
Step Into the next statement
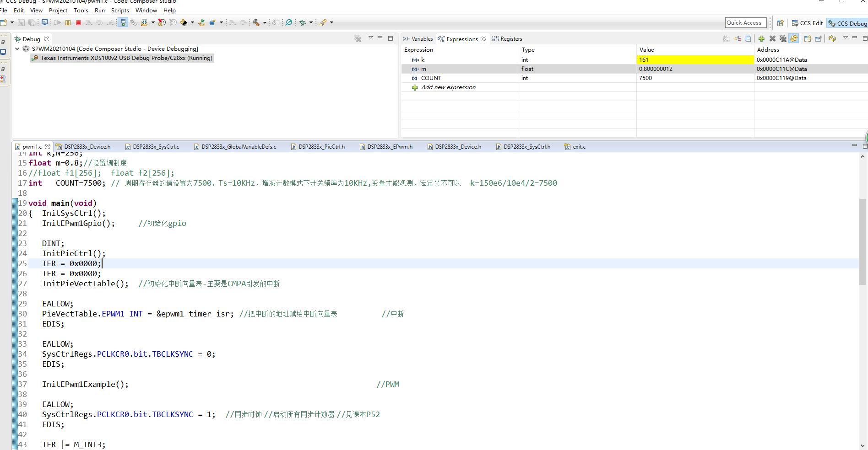coord(88,22)
